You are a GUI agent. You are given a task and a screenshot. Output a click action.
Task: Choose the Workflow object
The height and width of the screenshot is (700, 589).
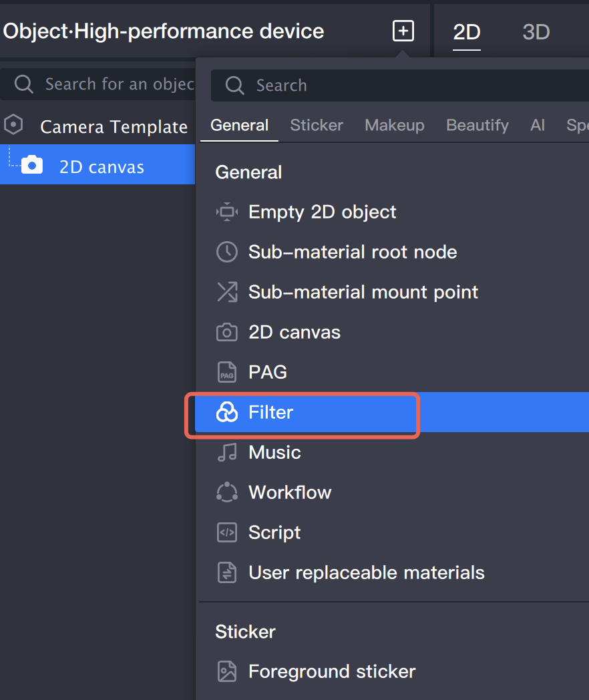click(289, 493)
